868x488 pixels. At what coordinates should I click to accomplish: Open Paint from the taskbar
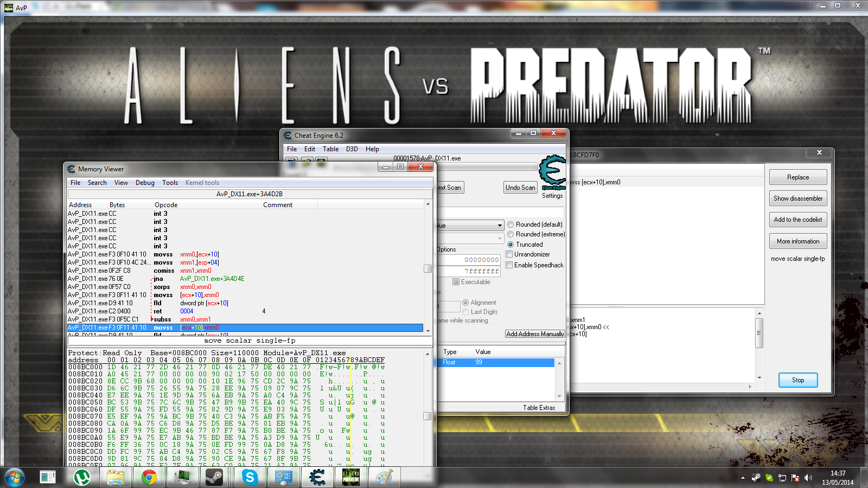(384, 477)
